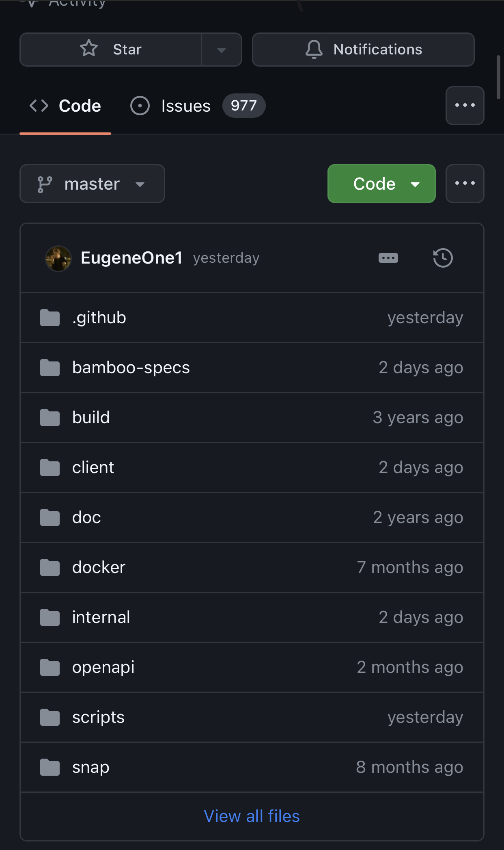
Task: Open the green Code dropdown
Action: click(381, 184)
